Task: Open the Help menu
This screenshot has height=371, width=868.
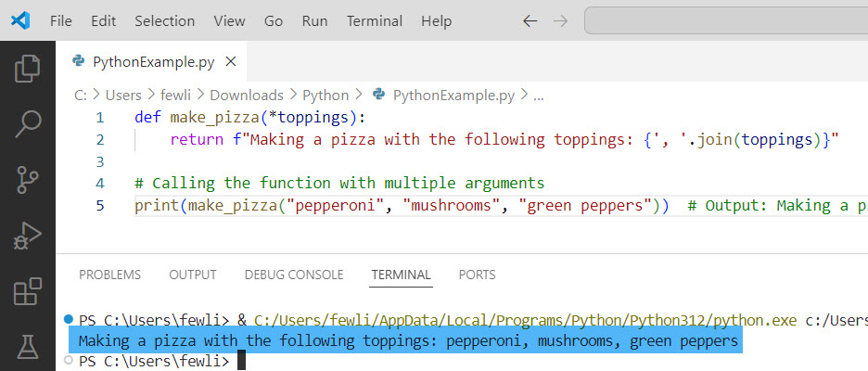Action: 436,21
